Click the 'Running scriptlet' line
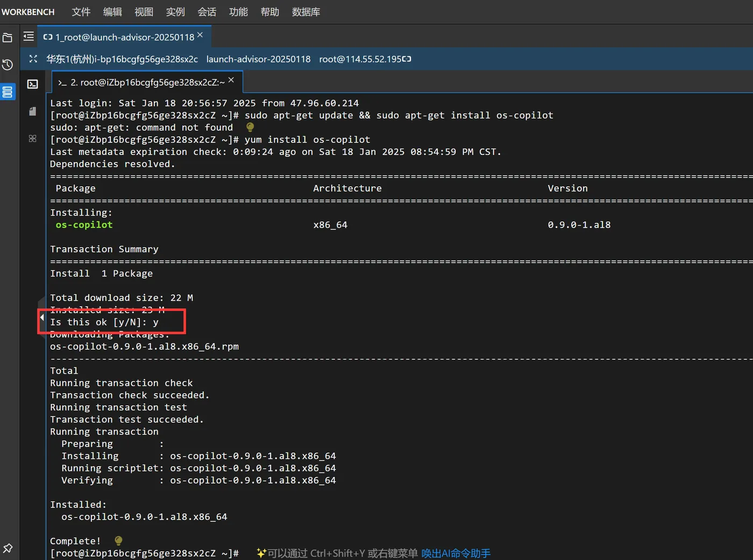The image size is (753, 560). 198,468
